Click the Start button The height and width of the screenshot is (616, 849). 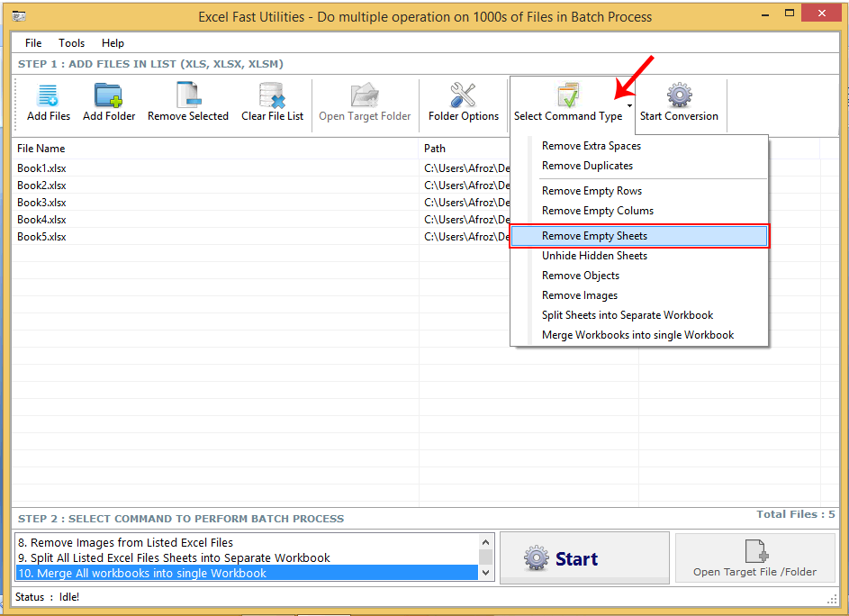pos(583,557)
